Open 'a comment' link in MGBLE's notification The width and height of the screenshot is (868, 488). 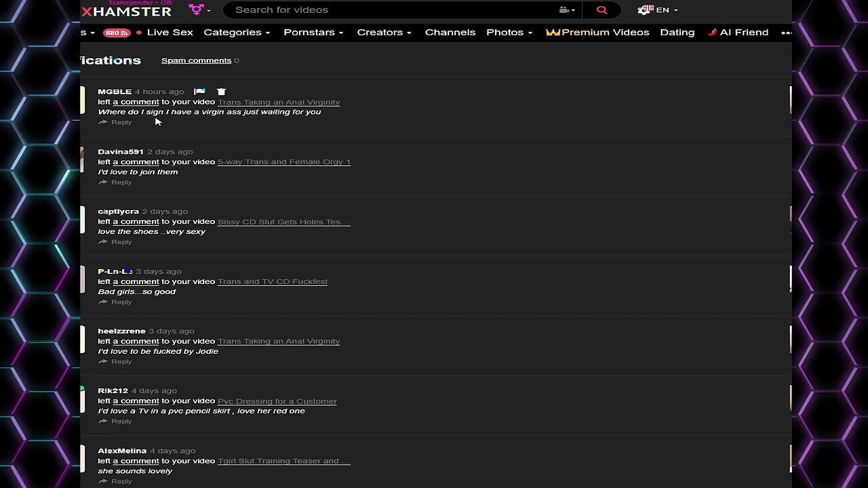click(136, 102)
